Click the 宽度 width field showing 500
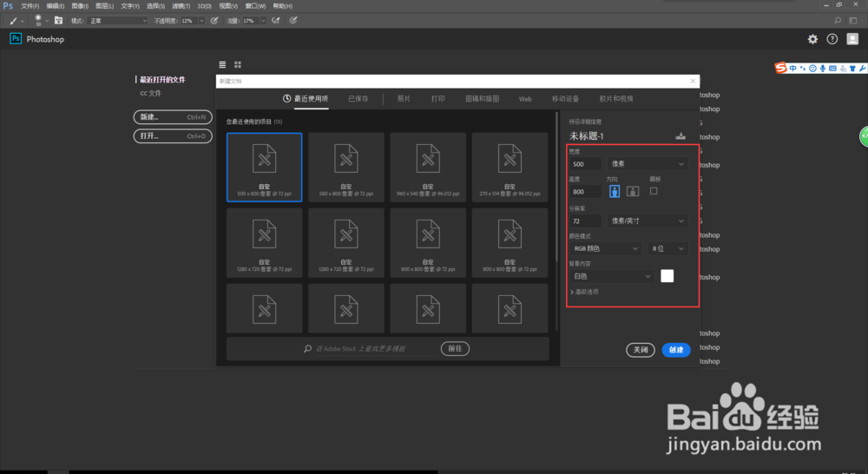 coord(586,164)
